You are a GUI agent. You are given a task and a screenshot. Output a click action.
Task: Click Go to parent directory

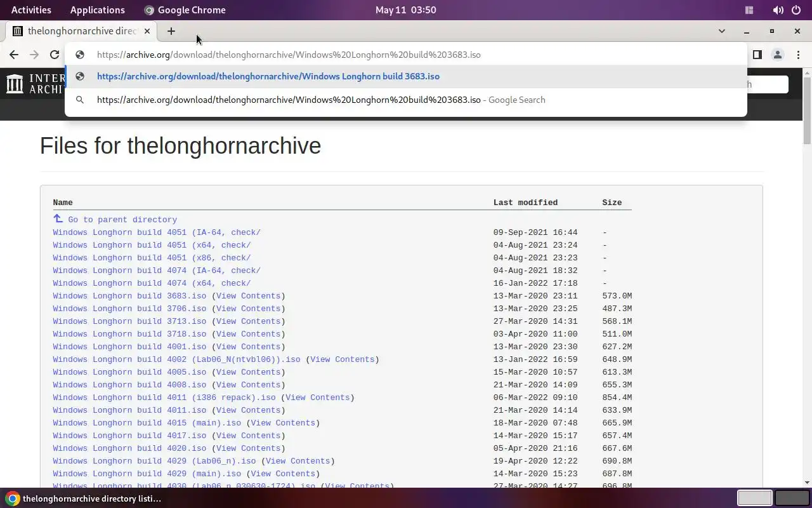[122, 220]
